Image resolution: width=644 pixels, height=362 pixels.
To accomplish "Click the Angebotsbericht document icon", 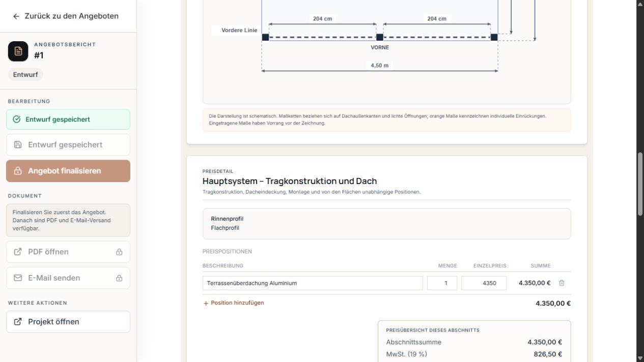I will (x=18, y=51).
